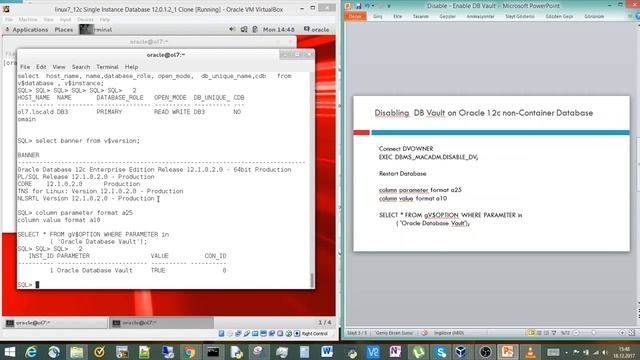Click the zoom out minus button in PowerPoint
The height and width of the screenshot is (360, 640).
pyautogui.click(x=576, y=333)
